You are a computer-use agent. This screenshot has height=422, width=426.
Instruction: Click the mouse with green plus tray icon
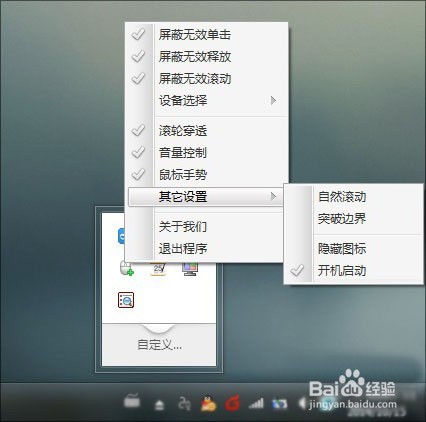coord(127,268)
